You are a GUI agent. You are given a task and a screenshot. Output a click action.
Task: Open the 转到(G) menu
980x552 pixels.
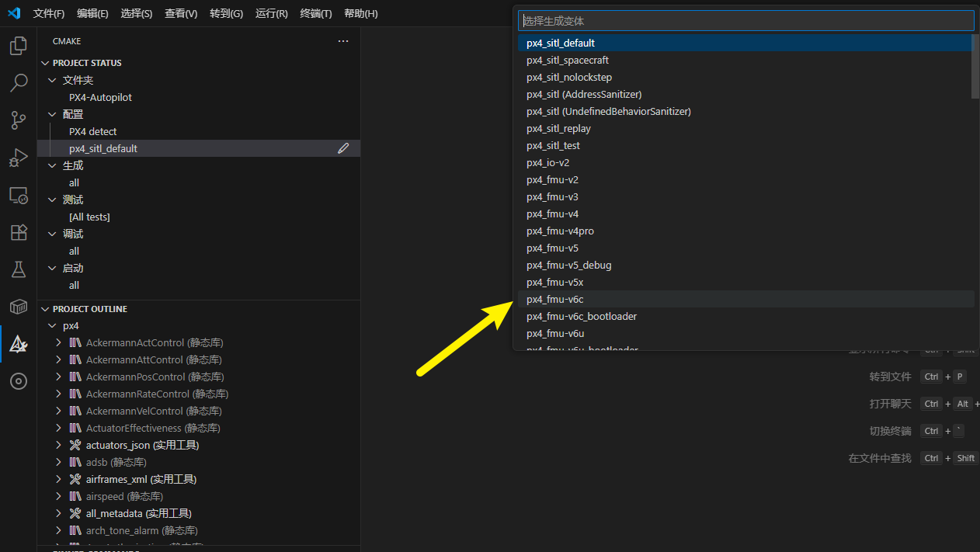(x=226, y=13)
